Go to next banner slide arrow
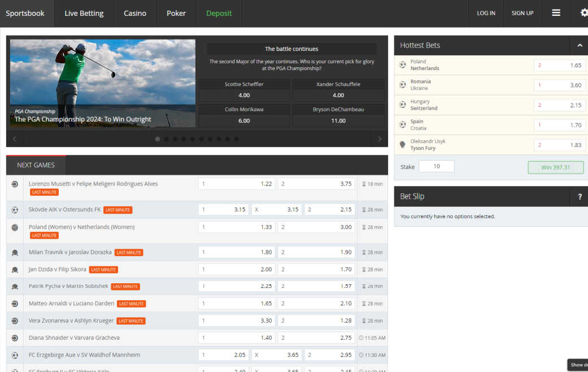The width and height of the screenshot is (588, 372). (380, 139)
